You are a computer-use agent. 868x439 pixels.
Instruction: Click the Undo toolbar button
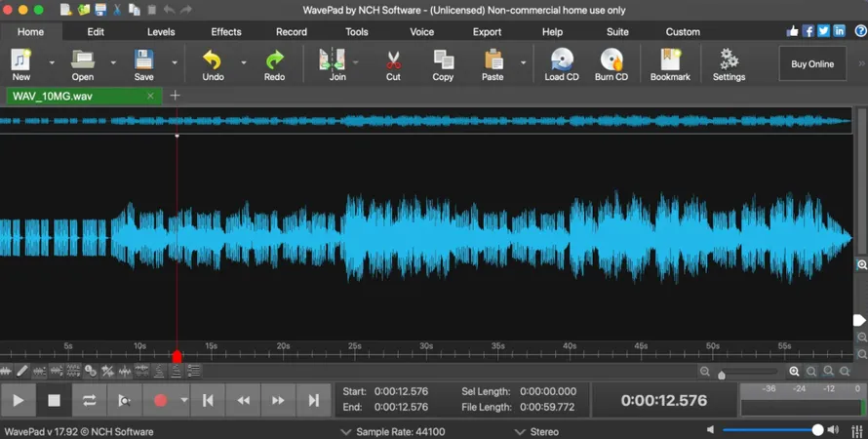click(x=213, y=64)
